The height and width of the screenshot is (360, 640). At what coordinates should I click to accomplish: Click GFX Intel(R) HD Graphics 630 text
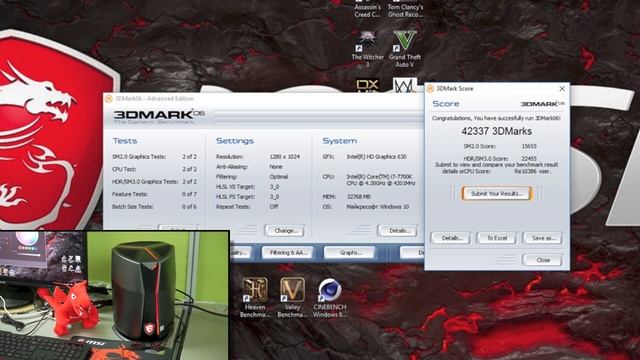tap(376, 157)
